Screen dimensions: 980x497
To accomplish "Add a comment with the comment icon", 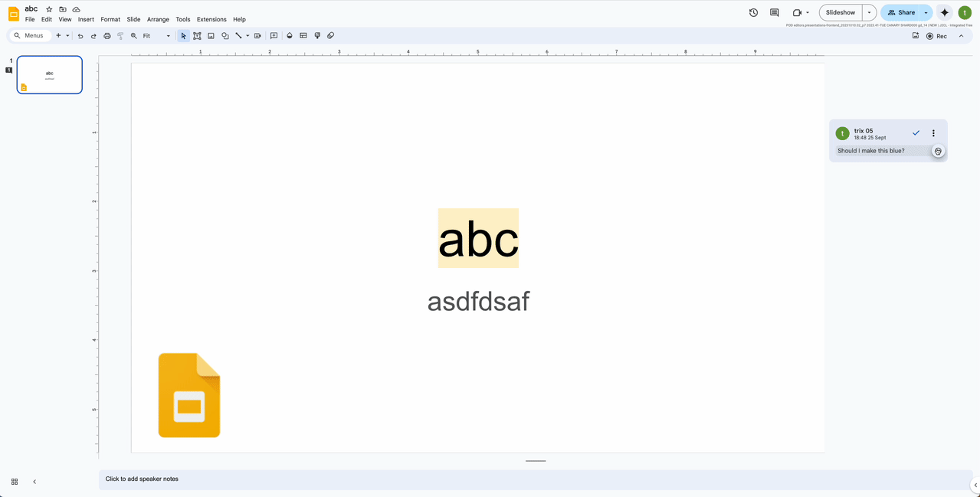I will point(274,35).
